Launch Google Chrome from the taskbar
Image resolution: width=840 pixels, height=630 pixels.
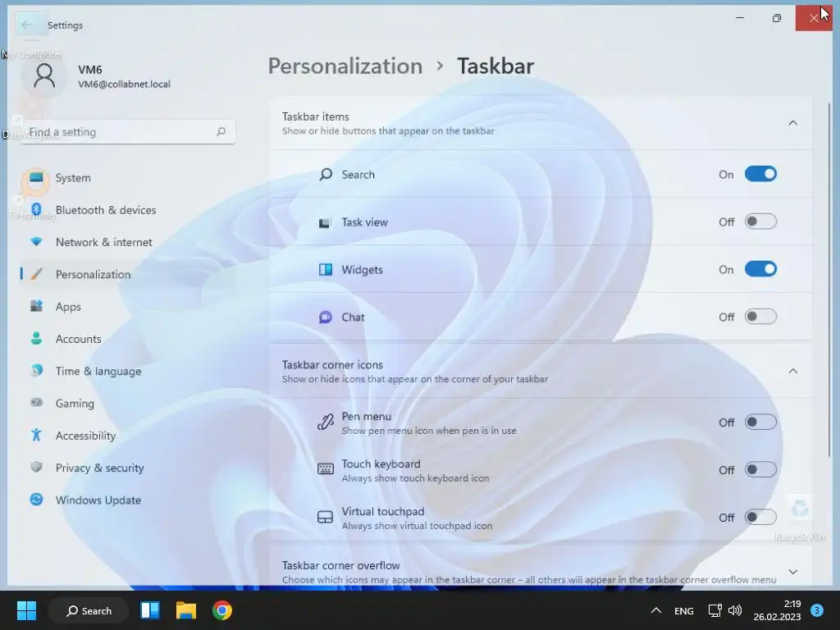click(221, 610)
